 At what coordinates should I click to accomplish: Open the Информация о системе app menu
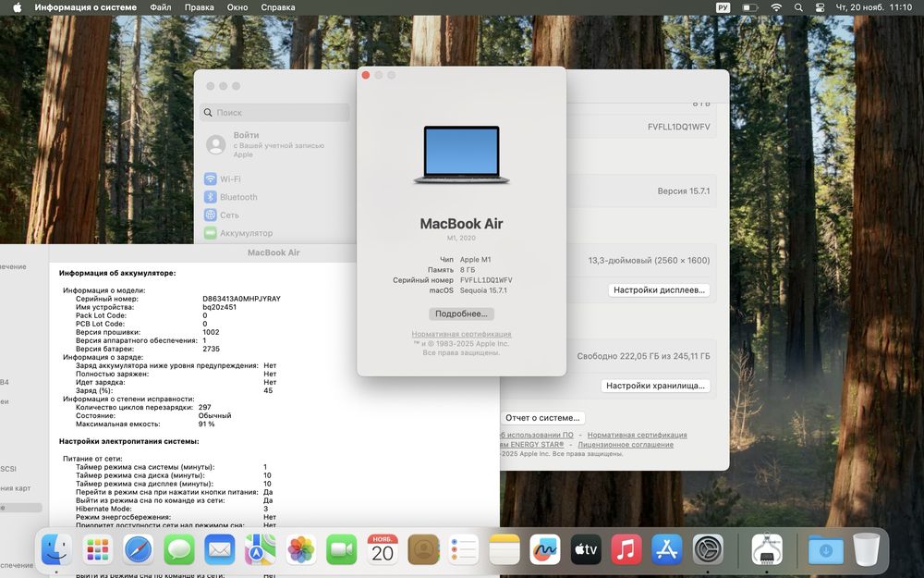[85, 7]
